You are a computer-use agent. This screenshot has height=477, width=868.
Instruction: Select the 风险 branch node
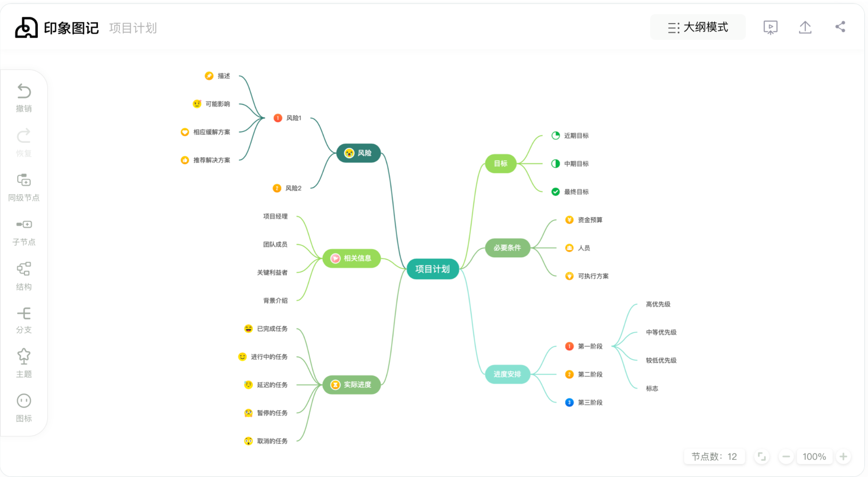pos(358,153)
